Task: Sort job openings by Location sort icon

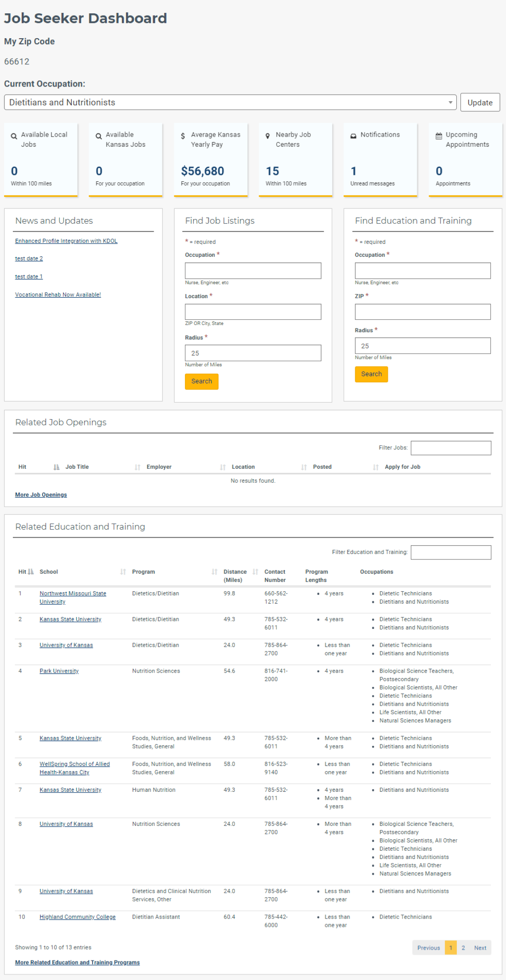Action: [304, 467]
